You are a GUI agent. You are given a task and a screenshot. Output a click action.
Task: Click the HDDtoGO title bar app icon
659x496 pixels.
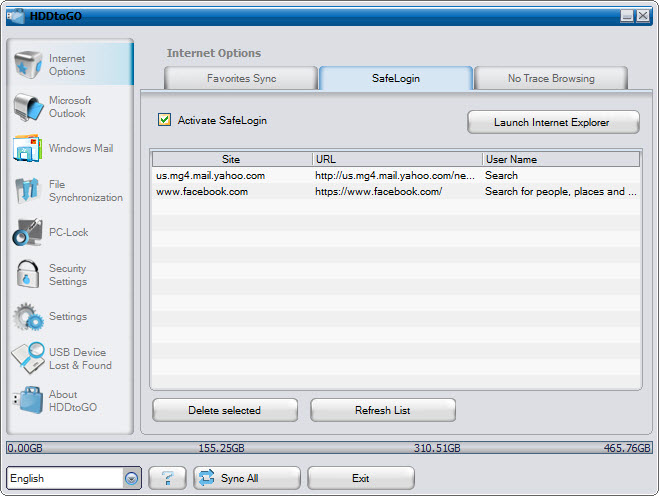click(x=16, y=16)
